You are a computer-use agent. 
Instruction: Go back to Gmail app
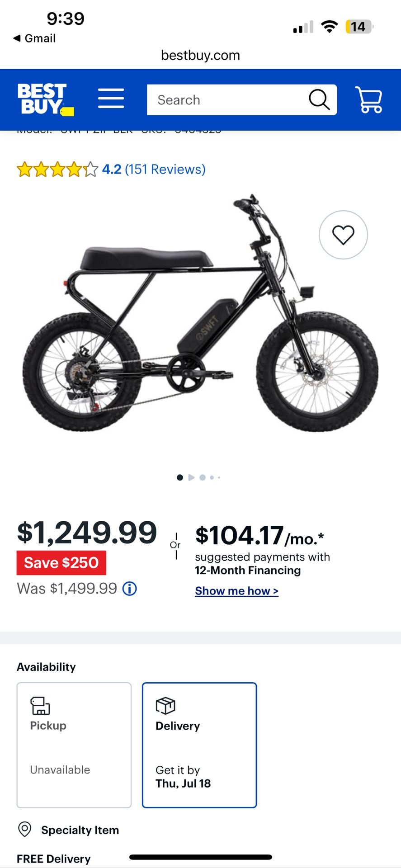click(35, 38)
